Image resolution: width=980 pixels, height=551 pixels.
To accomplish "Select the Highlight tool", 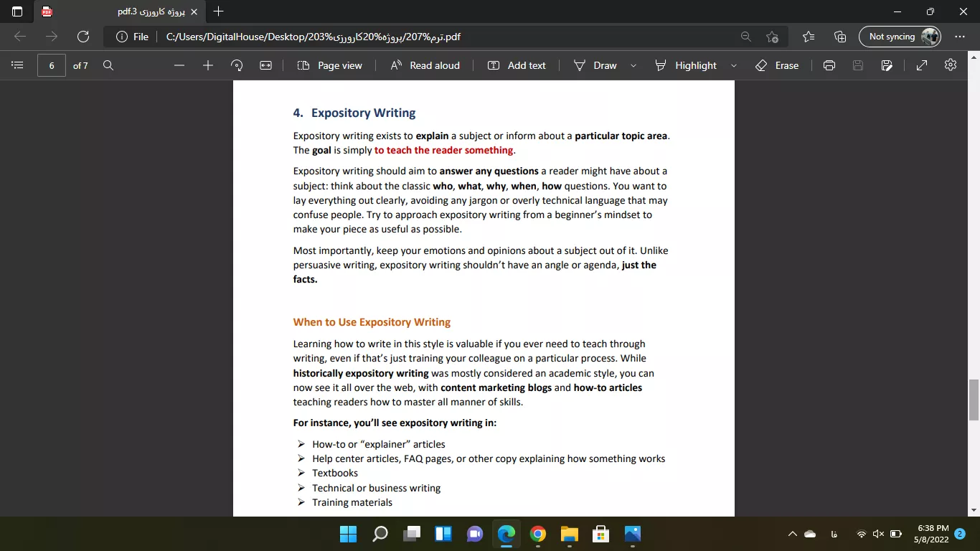I will tap(686, 65).
